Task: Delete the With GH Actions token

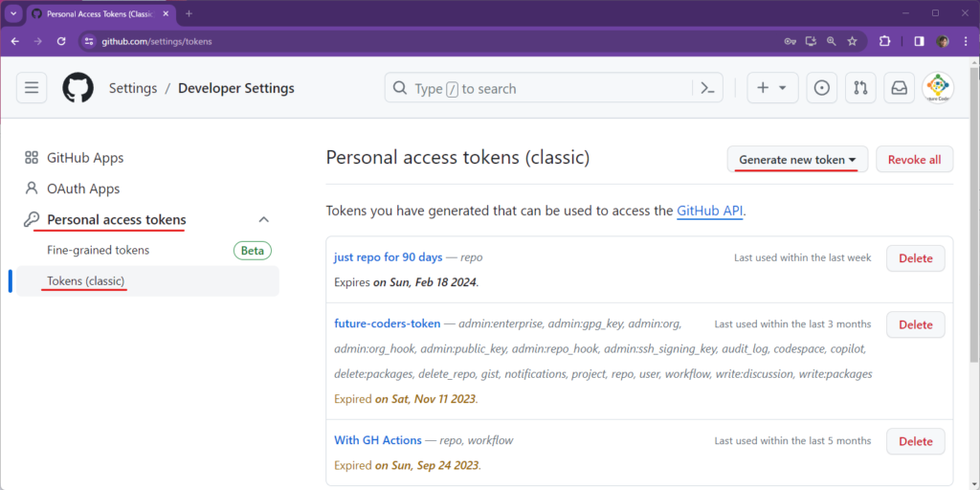Action: pyautogui.click(x=916, y=441)
